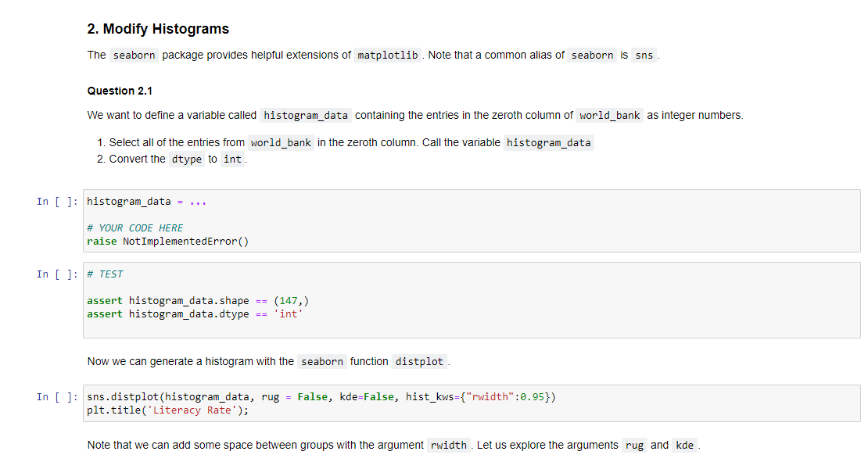
Task: Click the histogram_data badge in Question 2.1
Action: (306, 115)
